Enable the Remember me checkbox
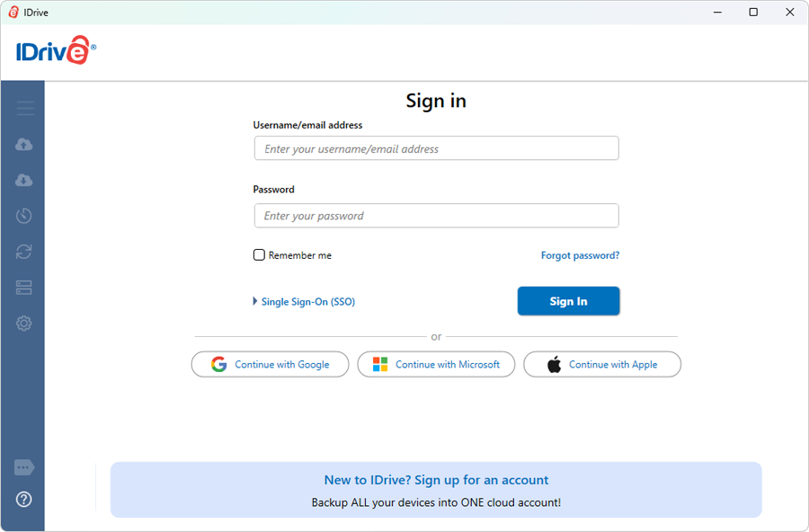 [259, 255]
